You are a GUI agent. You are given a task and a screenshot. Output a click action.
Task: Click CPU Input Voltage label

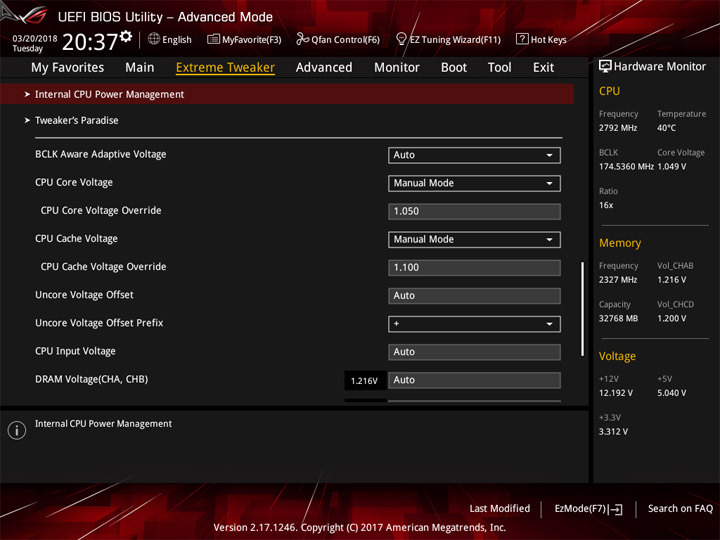click(75, 351)
